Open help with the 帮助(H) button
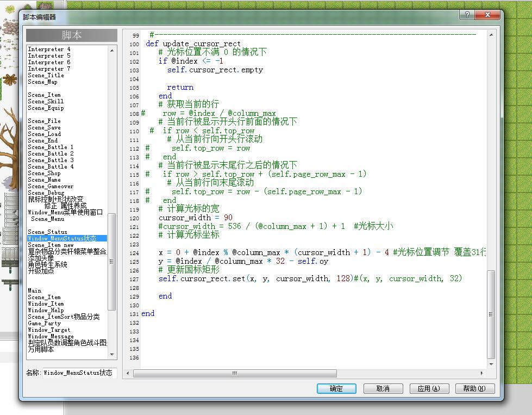 coord(474,388)
